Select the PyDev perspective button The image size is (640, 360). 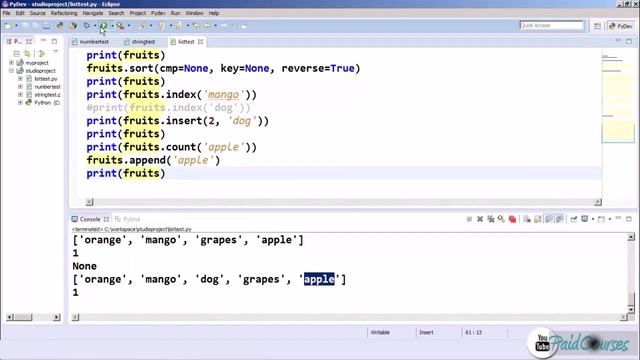(620, 26)
